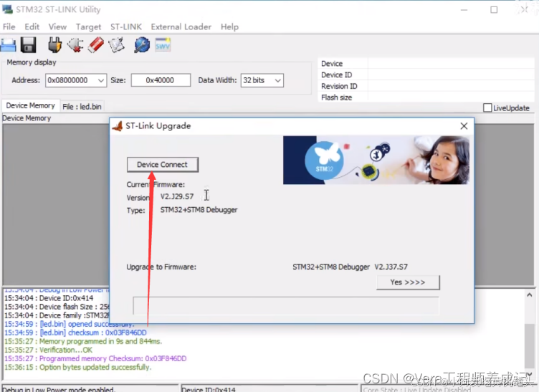Click the log panel scrollbar up arrow

click(x=530, y=295)
